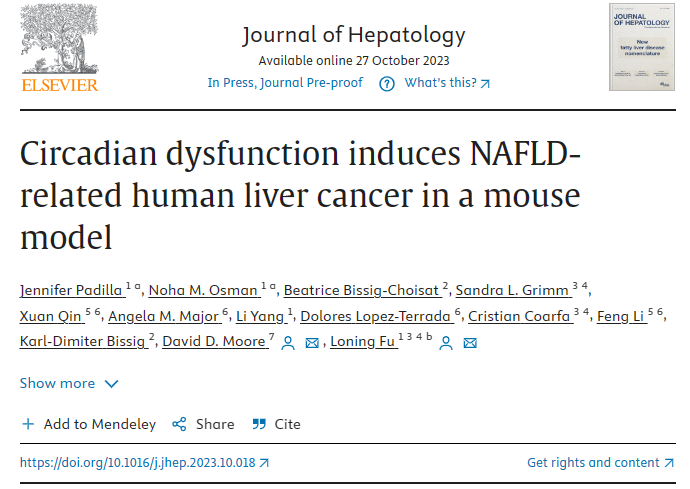Click the Share network icon
This screenshot has height=489, width=690.
(179, 424)
